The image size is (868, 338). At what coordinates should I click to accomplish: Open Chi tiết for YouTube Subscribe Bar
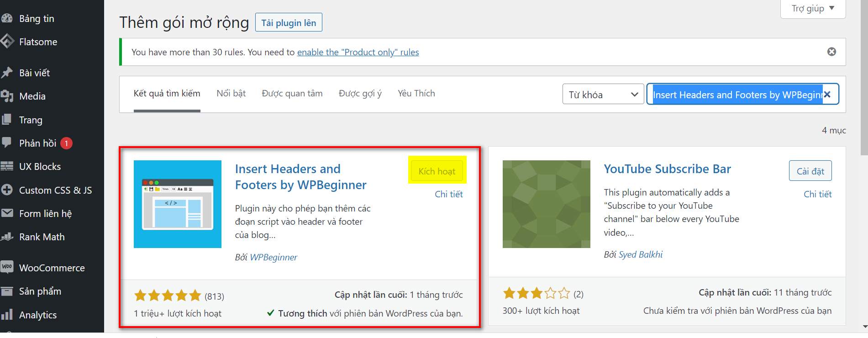tap(818, 194)
